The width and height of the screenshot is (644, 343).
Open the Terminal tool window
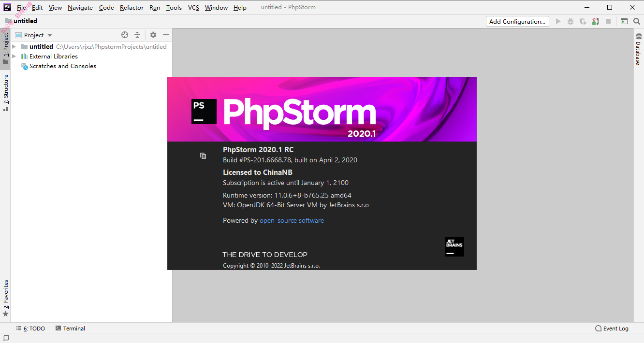(x=70, y=329)
